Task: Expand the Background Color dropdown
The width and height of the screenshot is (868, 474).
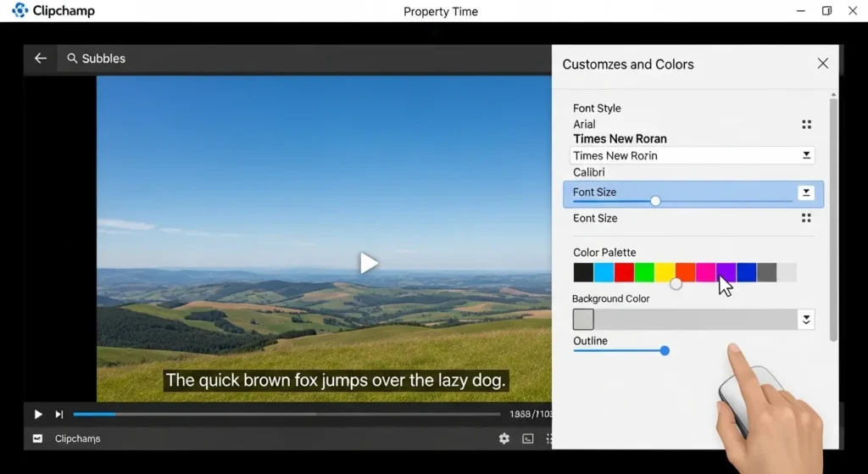Action: [806, 319]
